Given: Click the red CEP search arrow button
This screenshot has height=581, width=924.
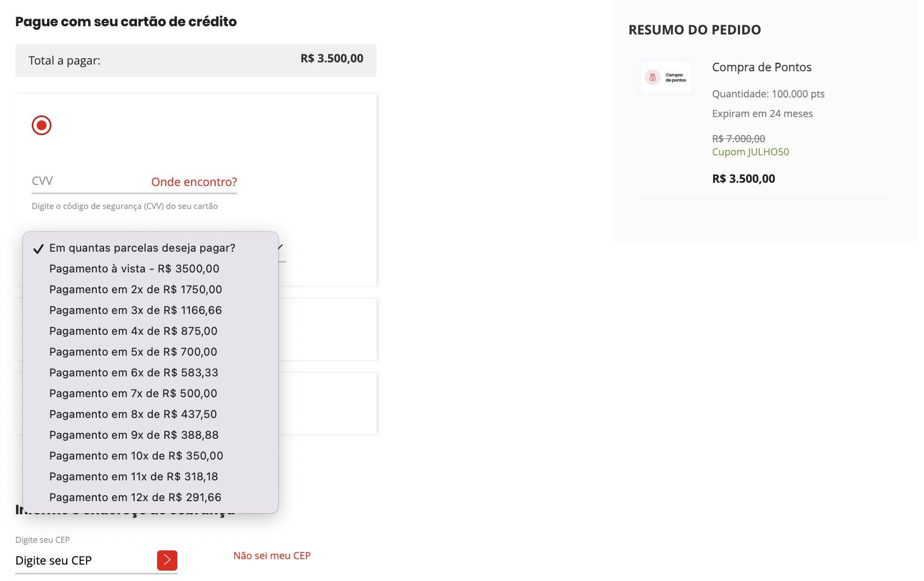Looking at the screenshot, I should (x=167, y=560).
